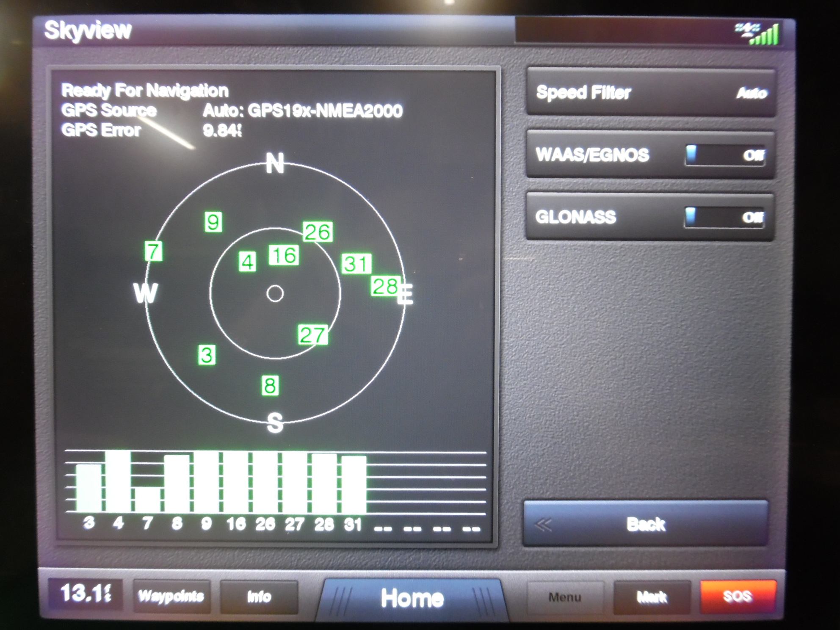Open Waypoints from bottom bar
The height and width of the screenshot is (630, 840).
pos(171,596)
